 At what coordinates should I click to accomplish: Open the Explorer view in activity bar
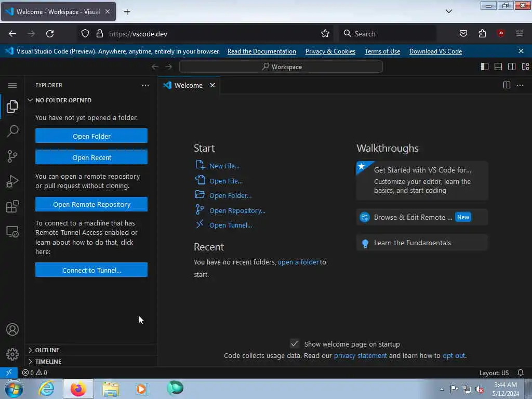click(12, 107)
